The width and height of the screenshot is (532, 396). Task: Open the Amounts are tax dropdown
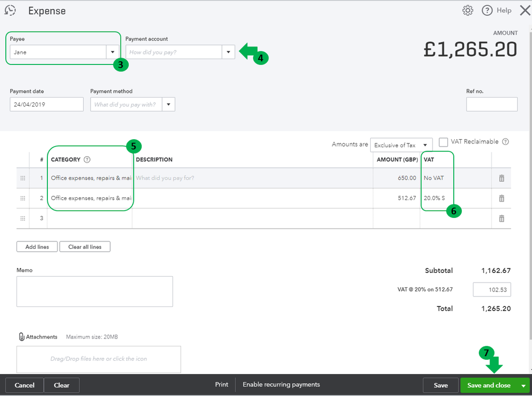coord(425,145)
